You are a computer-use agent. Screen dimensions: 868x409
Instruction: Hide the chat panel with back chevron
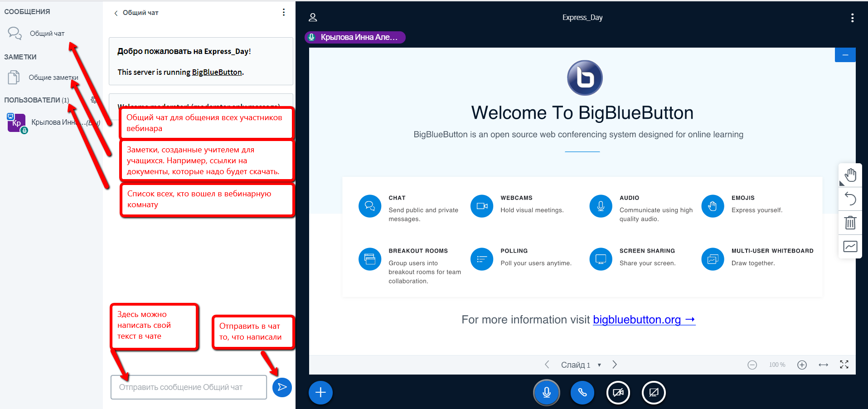116,13
